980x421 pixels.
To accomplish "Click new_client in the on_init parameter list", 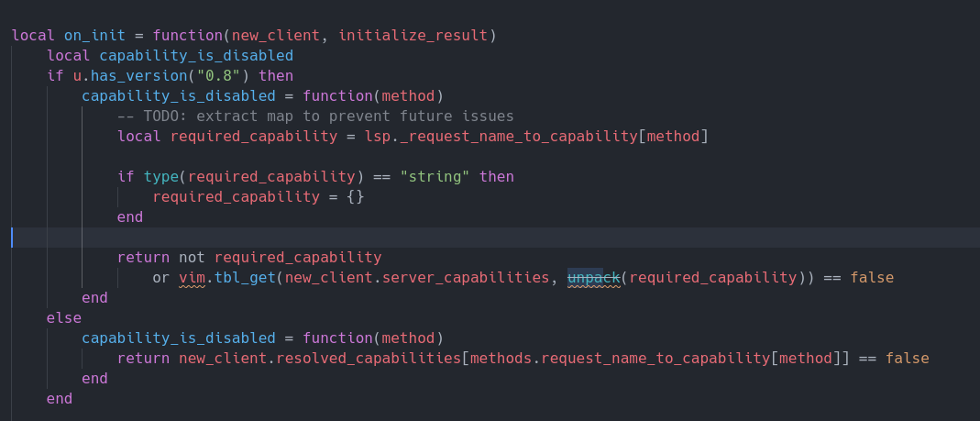I will pos(276,35).
